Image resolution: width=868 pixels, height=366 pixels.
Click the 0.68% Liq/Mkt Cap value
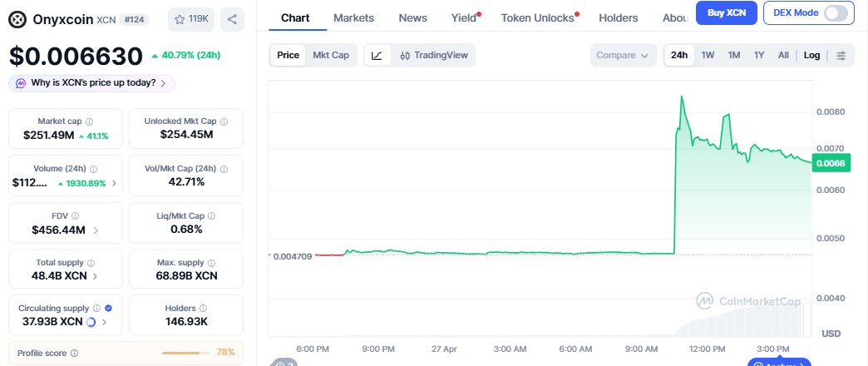(186, 230)
